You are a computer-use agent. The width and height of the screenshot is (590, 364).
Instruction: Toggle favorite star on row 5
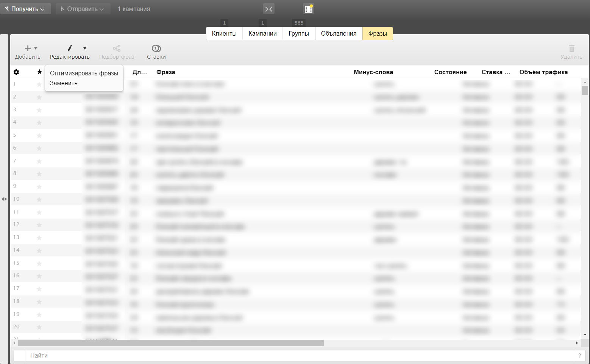point(39,136)
